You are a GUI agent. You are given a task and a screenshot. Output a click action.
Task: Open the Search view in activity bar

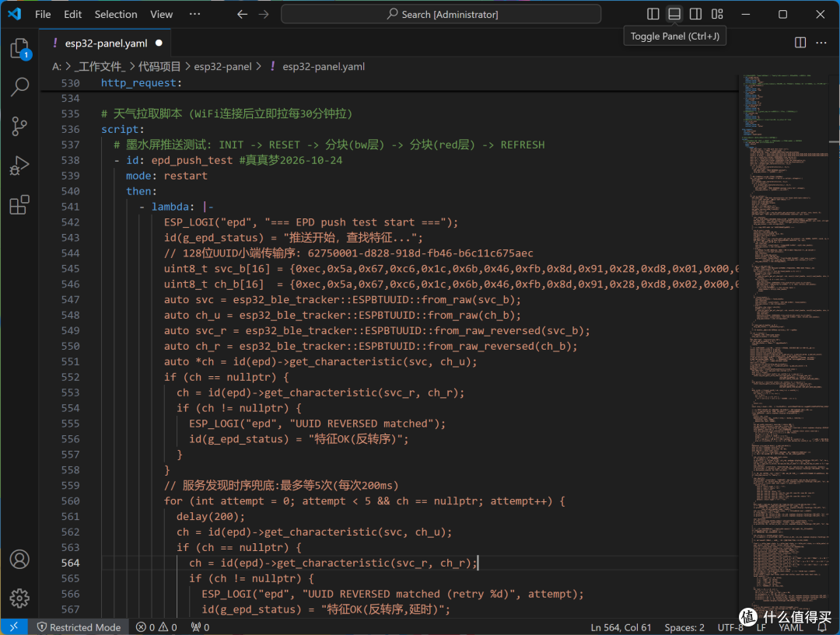[19, 87]
